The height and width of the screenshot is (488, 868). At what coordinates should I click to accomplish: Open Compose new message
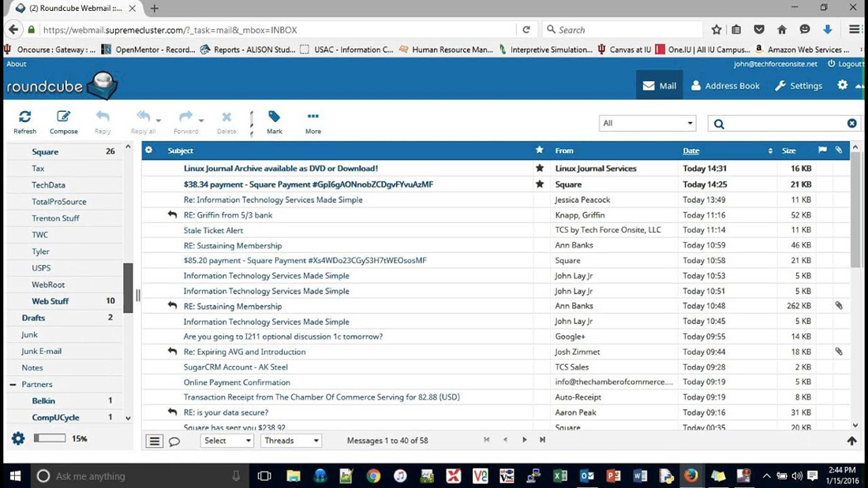point(63,121)
